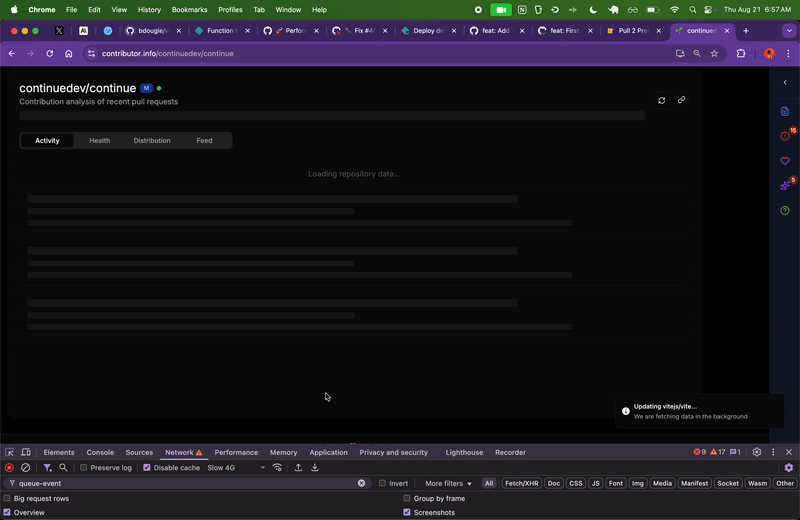Expand the More filters dropdown

pyautogui.click(x=448, y=483)
